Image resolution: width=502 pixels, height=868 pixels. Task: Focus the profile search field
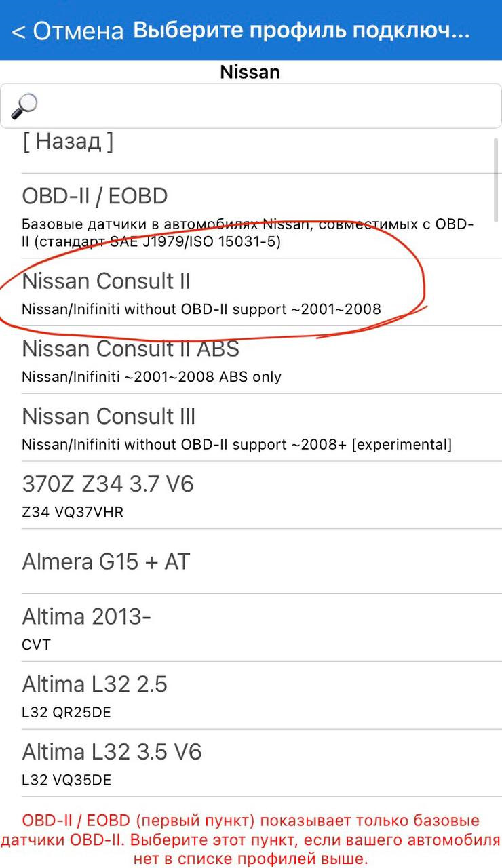(251, 106)
